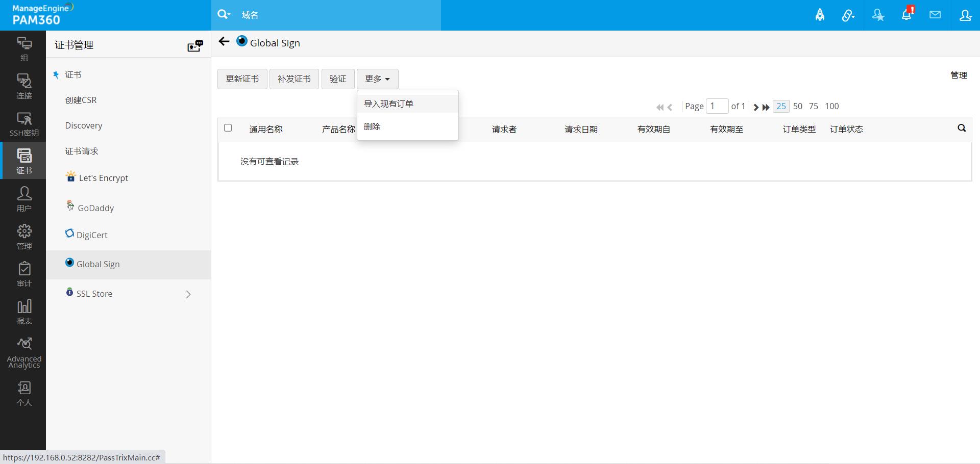Open the search type dropdown magnifier
980x464 pixels.
point(224,14)
